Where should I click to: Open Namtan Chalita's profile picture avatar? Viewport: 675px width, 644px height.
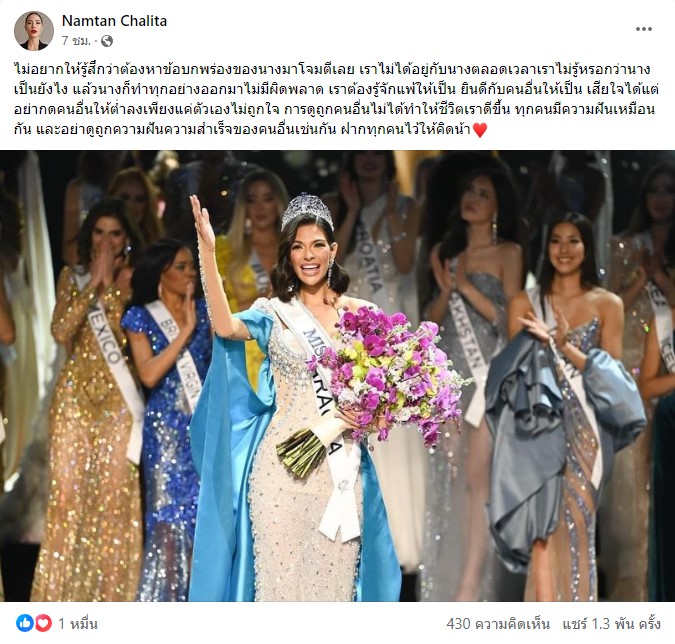pyautogui.click(x=34, y=31)
